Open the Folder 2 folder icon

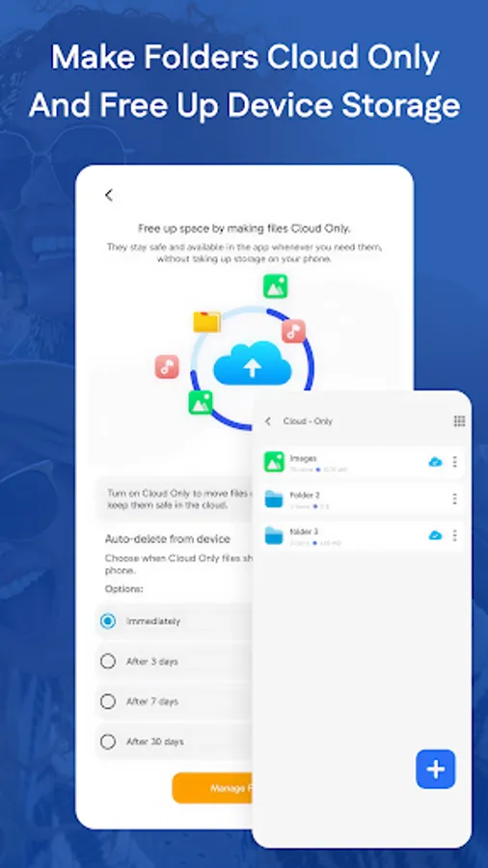274,499
